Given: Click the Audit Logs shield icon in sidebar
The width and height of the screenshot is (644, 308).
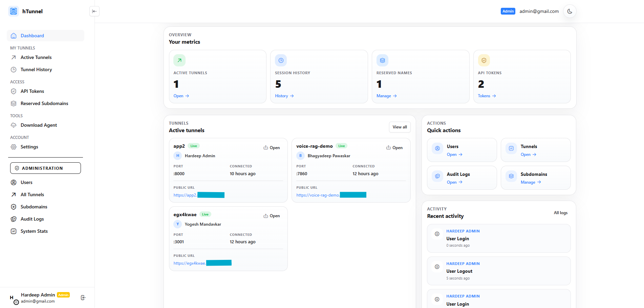Looking at the screenshot, I should click(13, 219).
